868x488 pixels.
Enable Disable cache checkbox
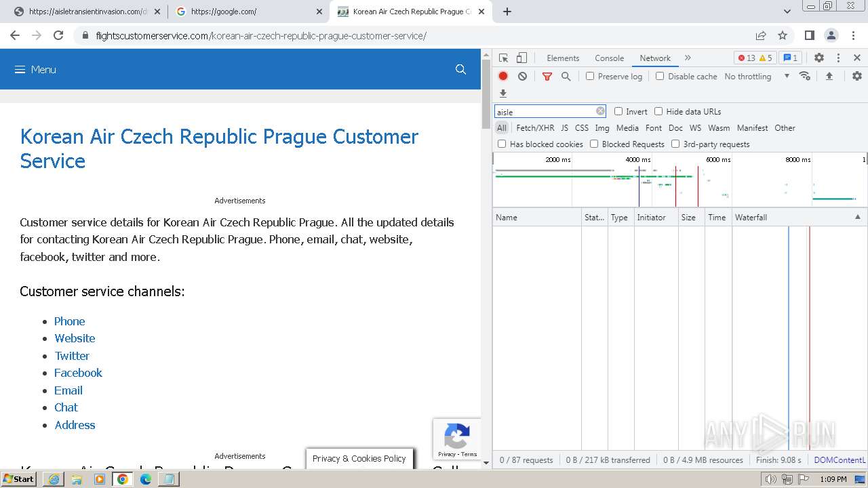(x=660, y=77)
